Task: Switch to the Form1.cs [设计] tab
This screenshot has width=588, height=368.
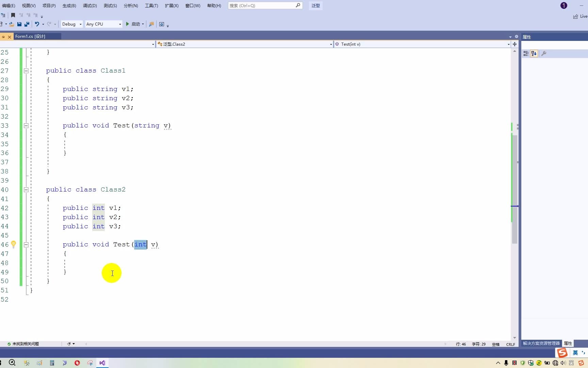Action: [x=37, y=36]
